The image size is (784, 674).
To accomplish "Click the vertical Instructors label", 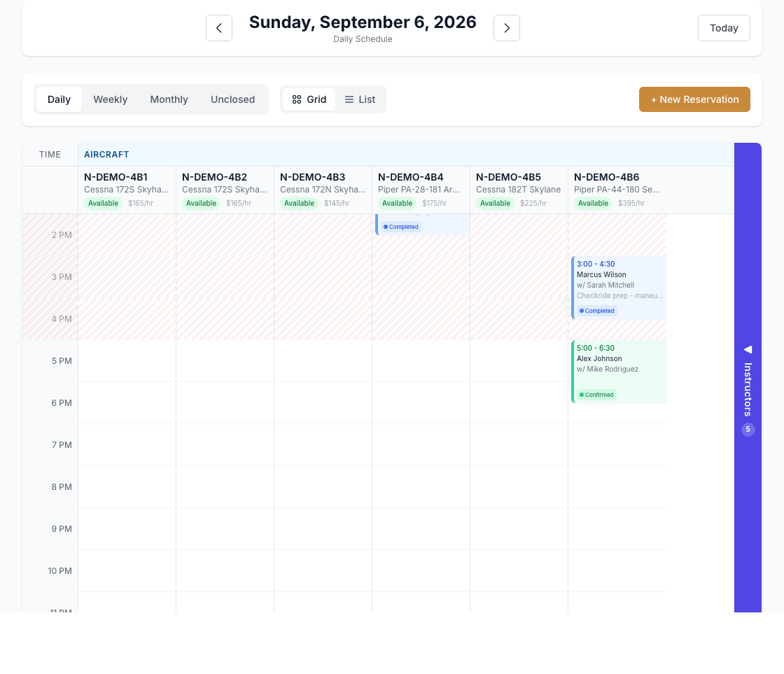I will coord(748,390).
